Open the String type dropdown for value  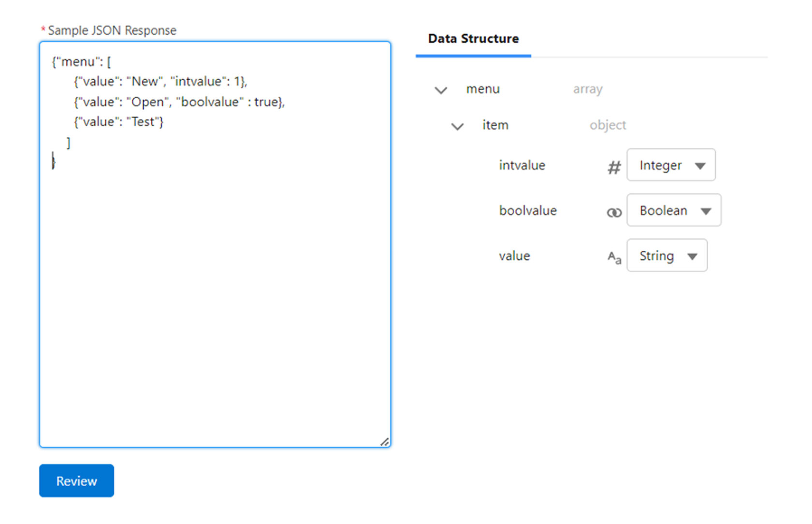point(667,256)
